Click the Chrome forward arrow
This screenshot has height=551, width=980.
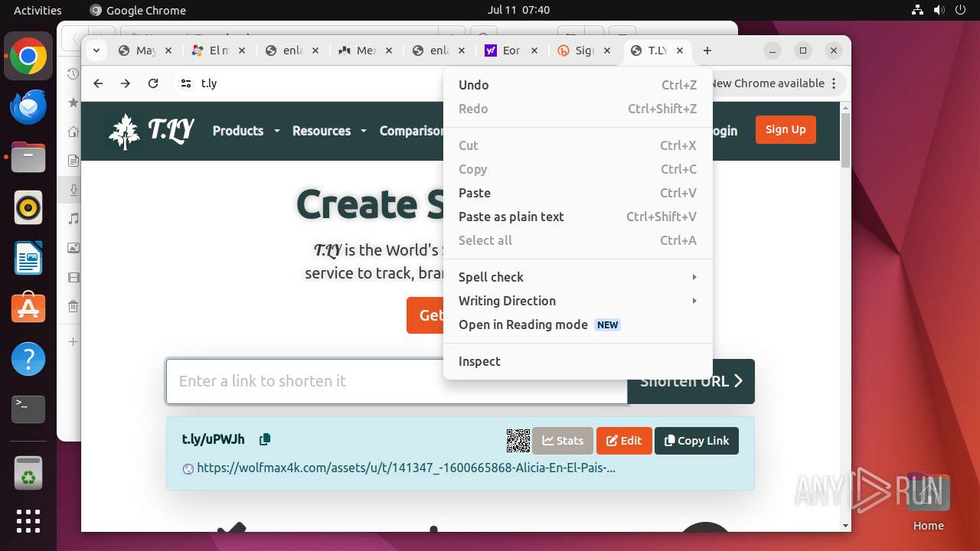tap(126, 83)
